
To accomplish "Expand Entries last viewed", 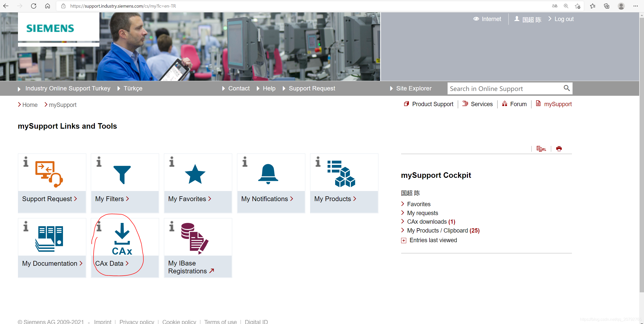I will coord(404,240).
